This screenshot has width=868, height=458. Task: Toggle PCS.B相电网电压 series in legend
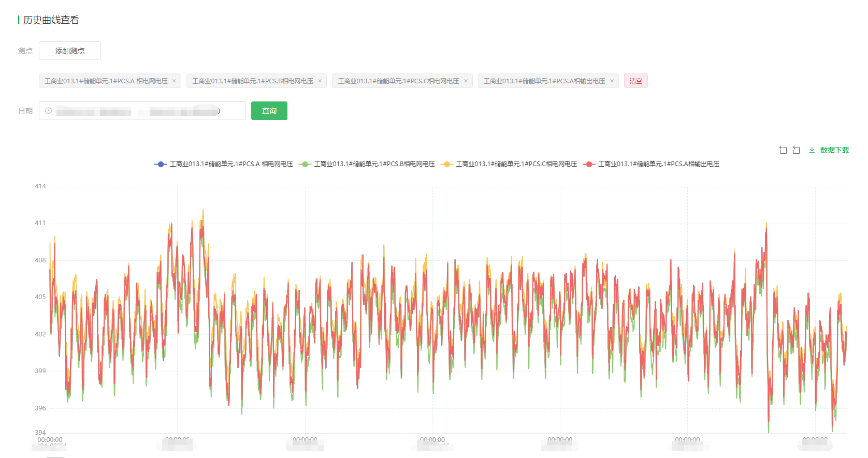374,164
